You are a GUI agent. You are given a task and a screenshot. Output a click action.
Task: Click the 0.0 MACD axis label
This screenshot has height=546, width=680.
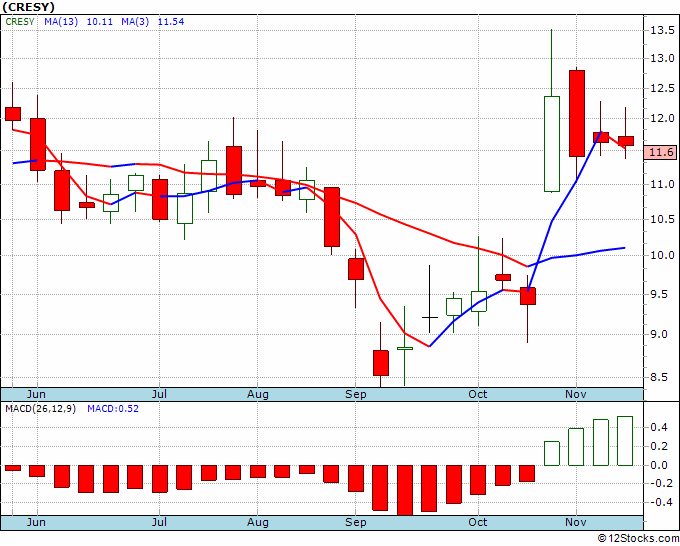coord(659,466)
